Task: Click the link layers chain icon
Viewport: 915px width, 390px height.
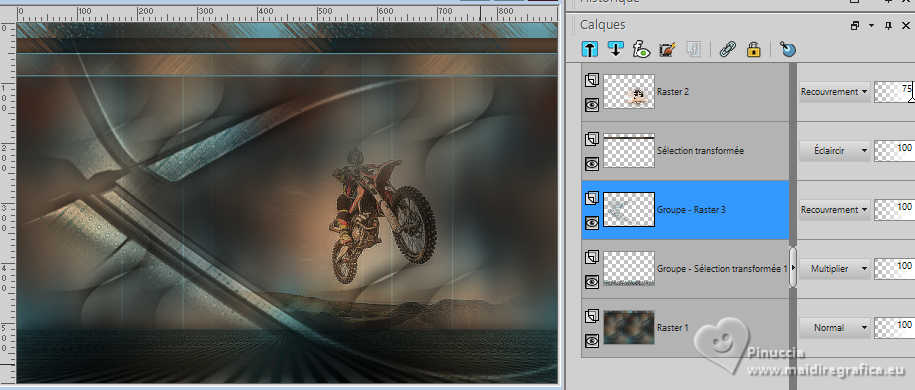Action: 727,49
